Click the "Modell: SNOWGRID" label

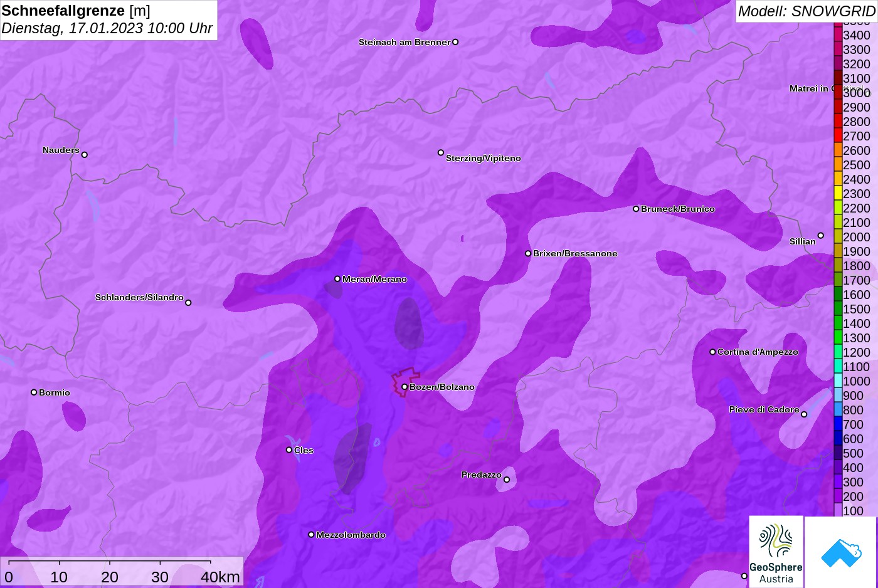(x=807, y=11)
